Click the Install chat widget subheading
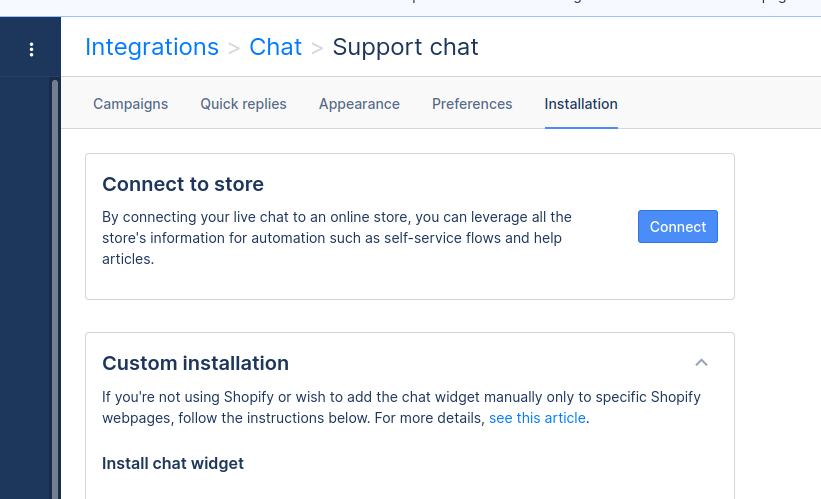821x499 pixels. [x=173, y=463]
